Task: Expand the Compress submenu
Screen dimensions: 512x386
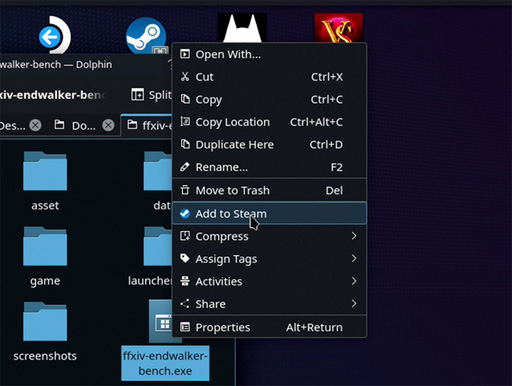Action: click(269, 236)
